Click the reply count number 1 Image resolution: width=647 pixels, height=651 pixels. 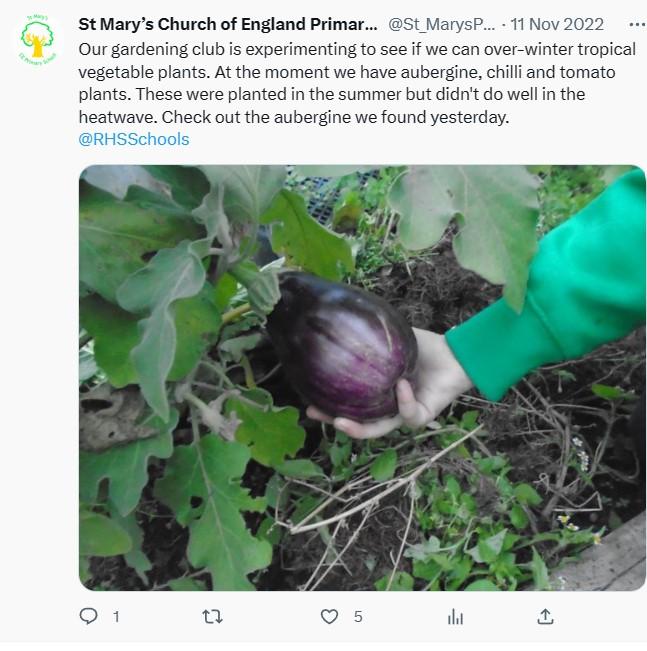coord(115,617)
